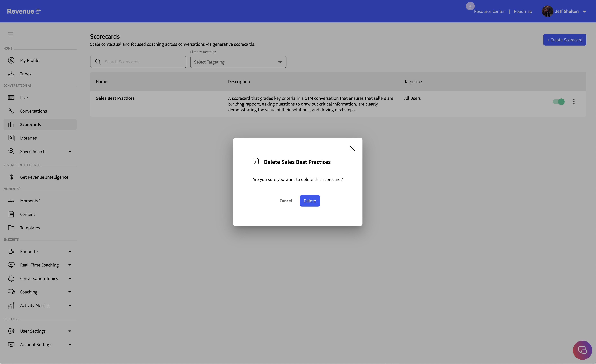Click the Scorecards bar chart icon

[x=11, y=124]
